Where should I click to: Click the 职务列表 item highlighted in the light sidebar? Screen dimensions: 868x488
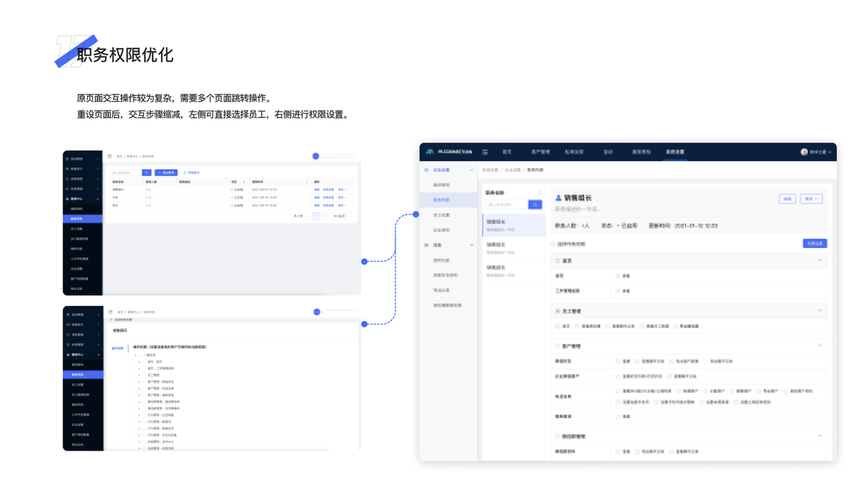448,200
